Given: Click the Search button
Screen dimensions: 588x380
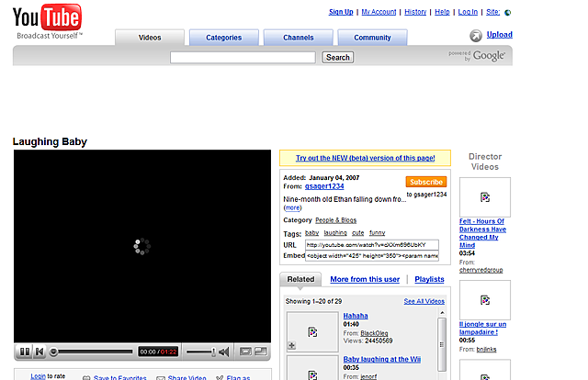Looking at the screenshot, I should 337,57.
